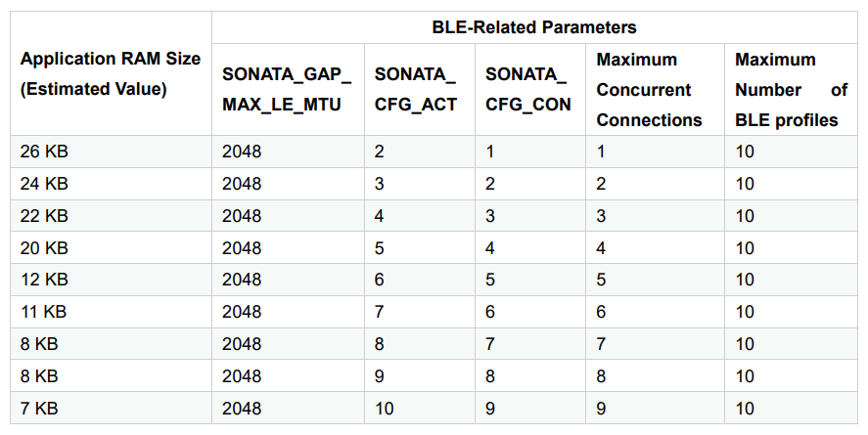Image resolution: width=868 pixels, height=435 pixels.
Task: Select SONATA_CFG_ACT value 2 in 26 KB row
Action: tap(420, 152)
